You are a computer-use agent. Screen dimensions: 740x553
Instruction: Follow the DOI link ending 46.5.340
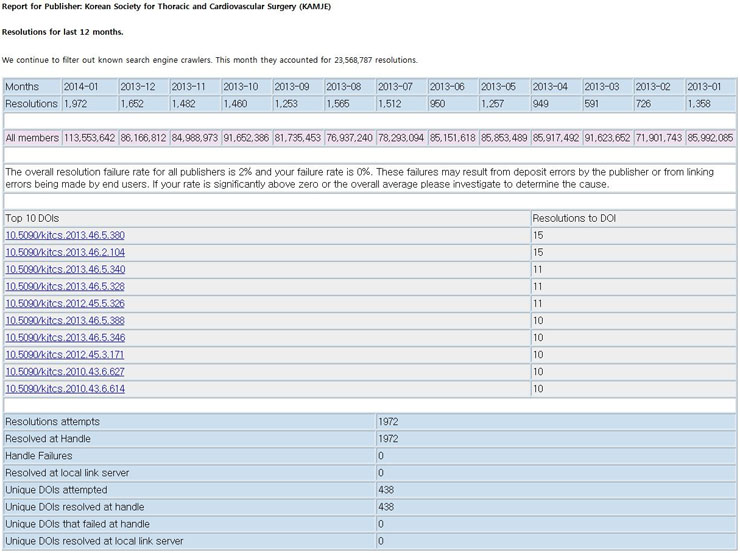click(x=65, y=269)
